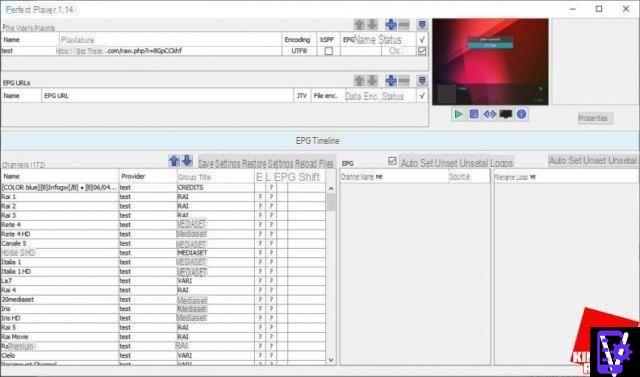Select channel row Rai 1

coord(163,197)
